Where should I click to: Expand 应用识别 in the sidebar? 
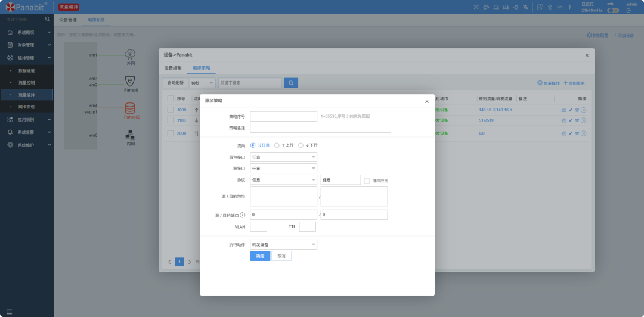(27, 120)
